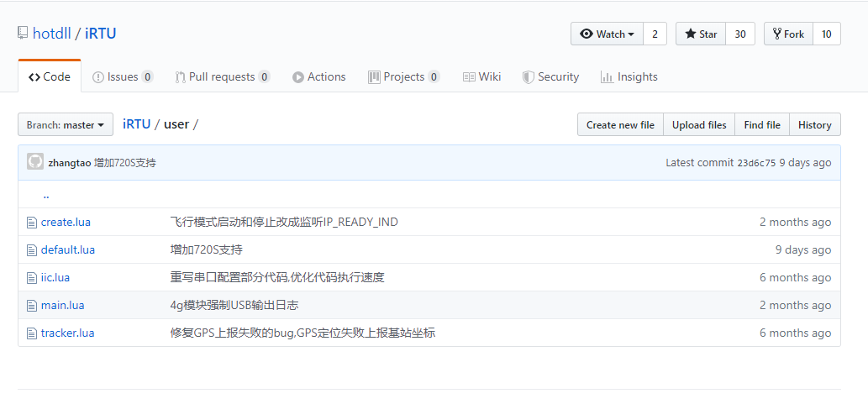Open the watchers count 2
Viewport: 868px width, 404px height.
pyautogui.click(x=655, y=34)
